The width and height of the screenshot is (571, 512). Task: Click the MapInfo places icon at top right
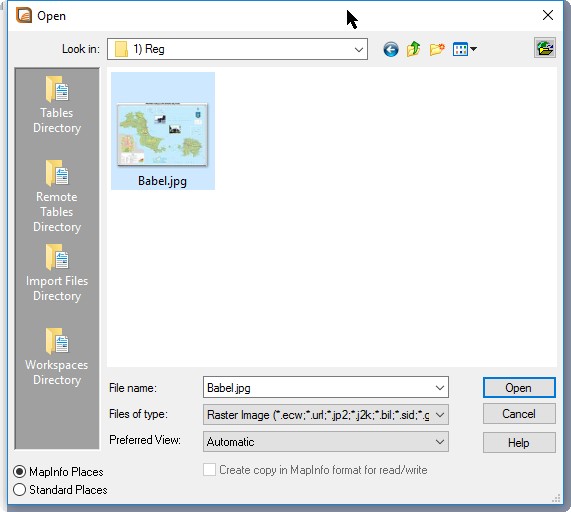(545, 48)
